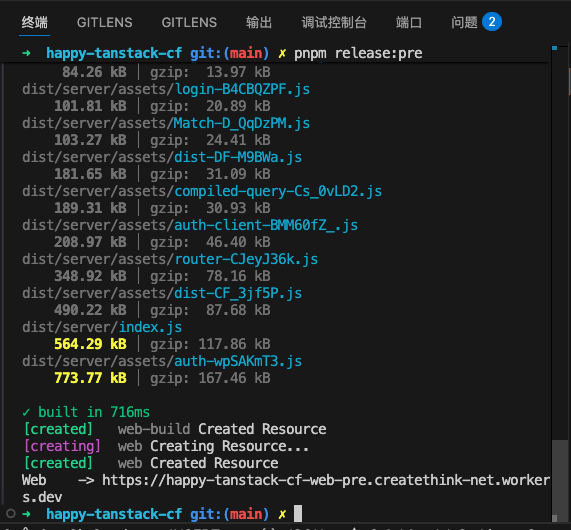Click the blue overview ruler marker atop the scrollbar
Screen dimensions: 571x530
point(554,48)
